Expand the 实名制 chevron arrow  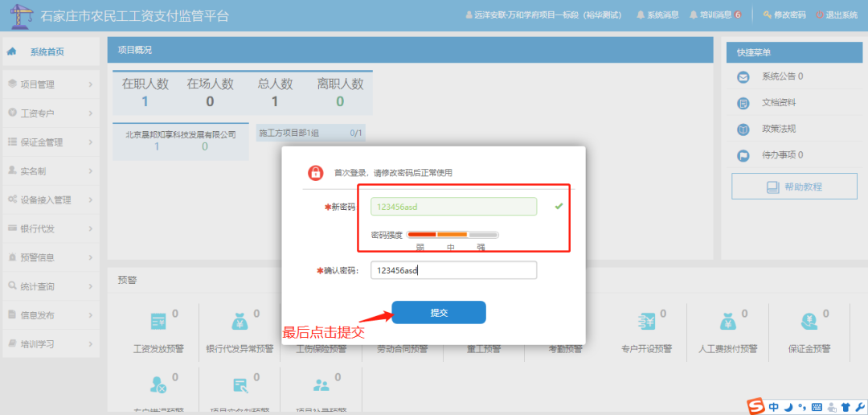90,171
